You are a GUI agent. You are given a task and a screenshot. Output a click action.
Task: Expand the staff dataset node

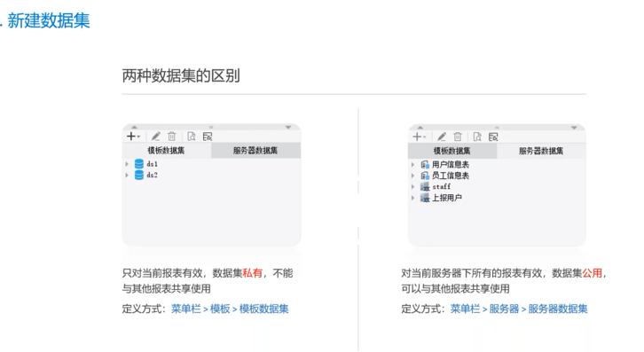(412, 187)
